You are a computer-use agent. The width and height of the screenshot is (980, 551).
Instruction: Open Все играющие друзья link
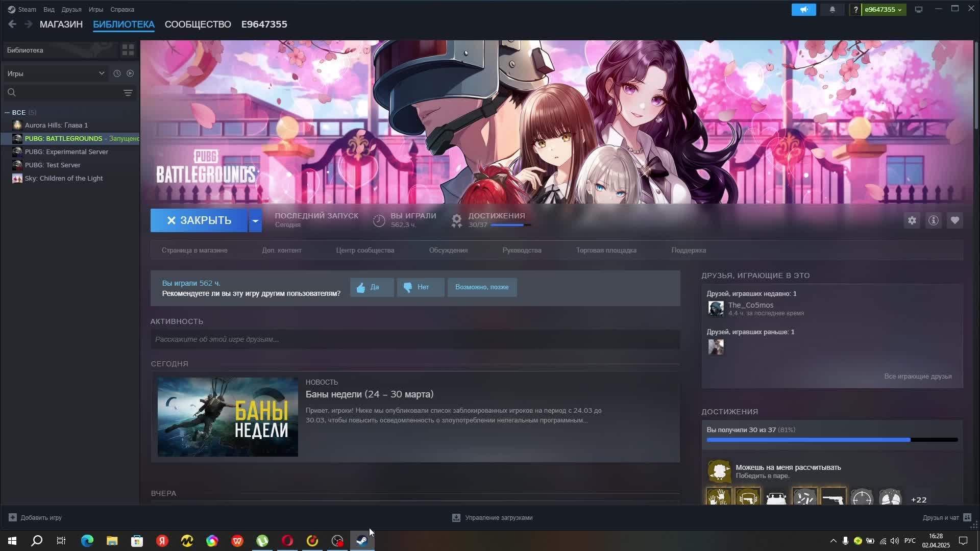(918, 376)
